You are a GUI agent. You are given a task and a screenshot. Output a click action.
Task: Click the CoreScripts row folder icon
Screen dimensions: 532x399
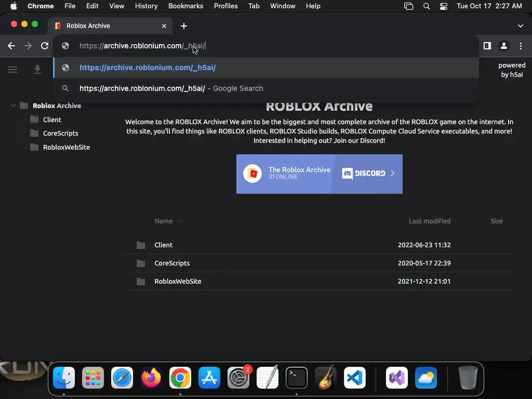[141, 263]
